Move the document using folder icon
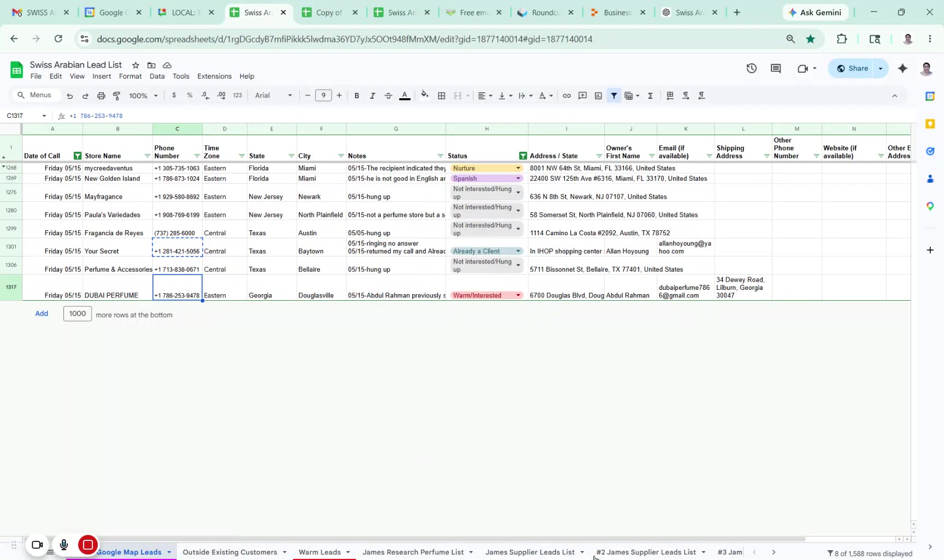The height and width of the screenshot is (560, 944). 151,65
